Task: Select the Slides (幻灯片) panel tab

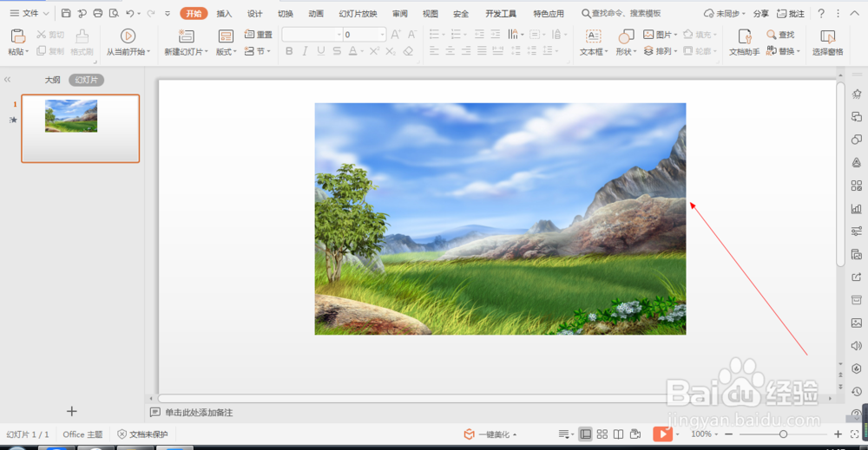Action: 86,80
